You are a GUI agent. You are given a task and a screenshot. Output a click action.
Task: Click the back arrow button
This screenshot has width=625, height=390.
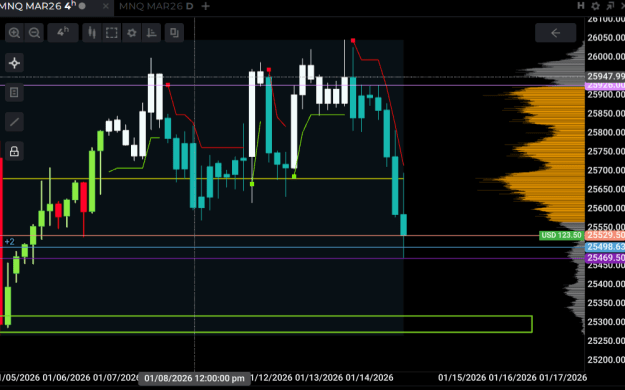pos(556,33)
